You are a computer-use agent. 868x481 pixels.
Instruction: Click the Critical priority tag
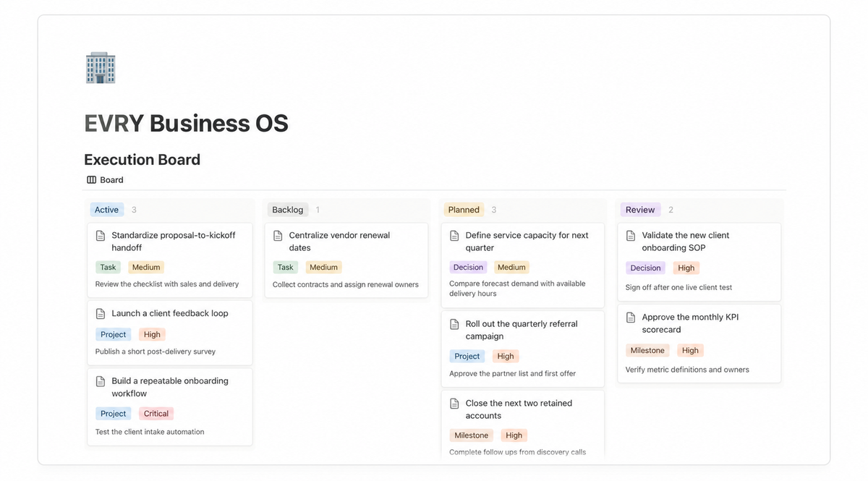point(156,414)
